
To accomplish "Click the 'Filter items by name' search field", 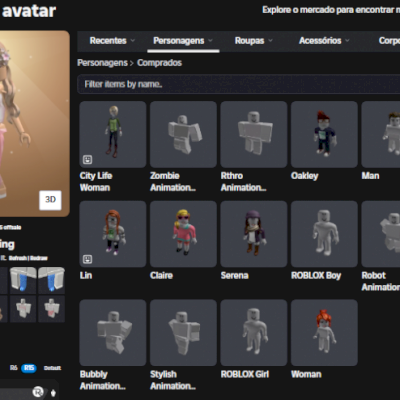I will [239, 84].
